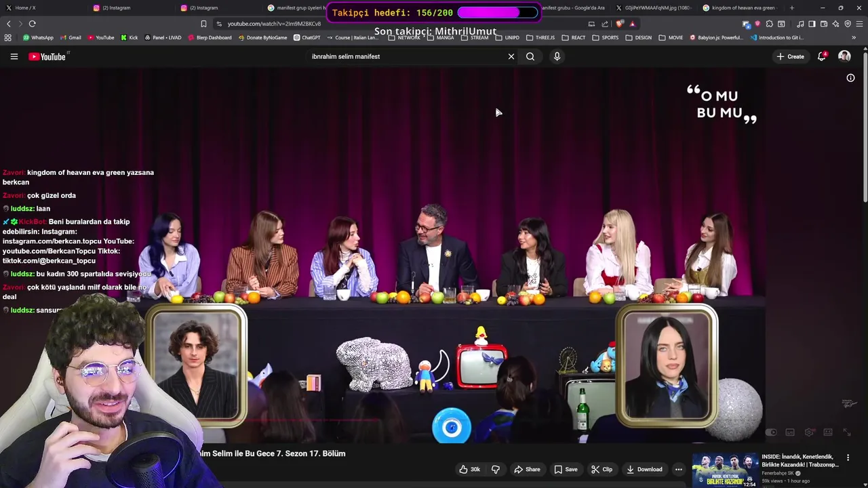868x488 pixels.
Task: Switch player to theater mode
Action: tap(828, 432)
